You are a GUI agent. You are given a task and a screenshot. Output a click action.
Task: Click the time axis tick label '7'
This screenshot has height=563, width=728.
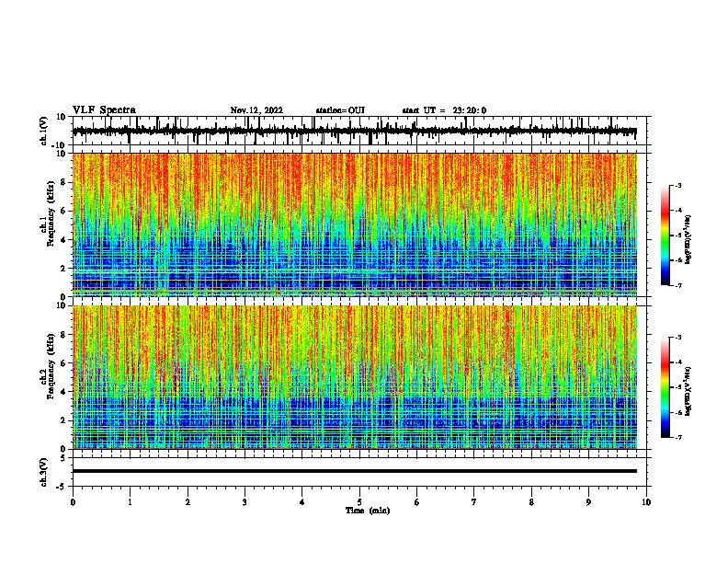(x=474, y=502)
